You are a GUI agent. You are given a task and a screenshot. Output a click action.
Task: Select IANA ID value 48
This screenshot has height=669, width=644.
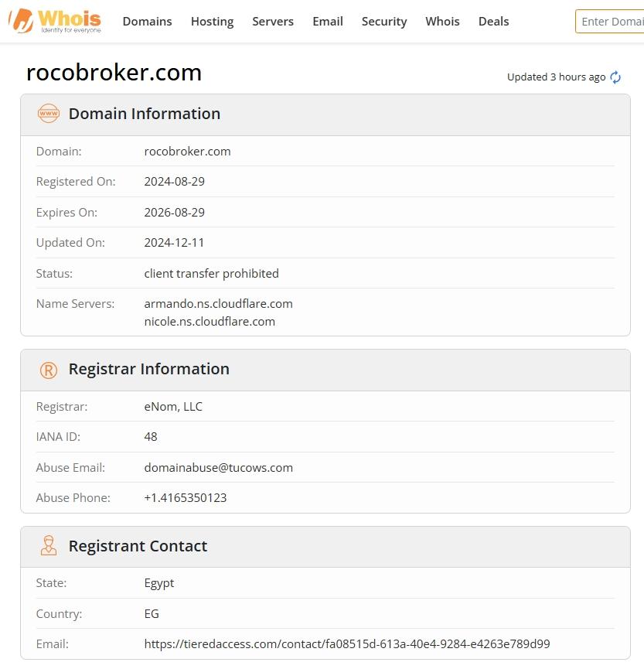point(151,437)
